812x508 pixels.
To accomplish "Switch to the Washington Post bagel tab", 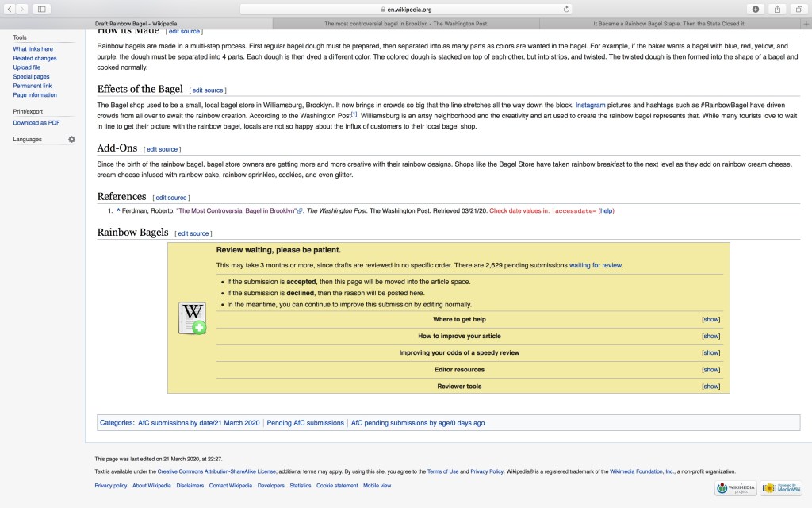I will (x=405, y=24).
